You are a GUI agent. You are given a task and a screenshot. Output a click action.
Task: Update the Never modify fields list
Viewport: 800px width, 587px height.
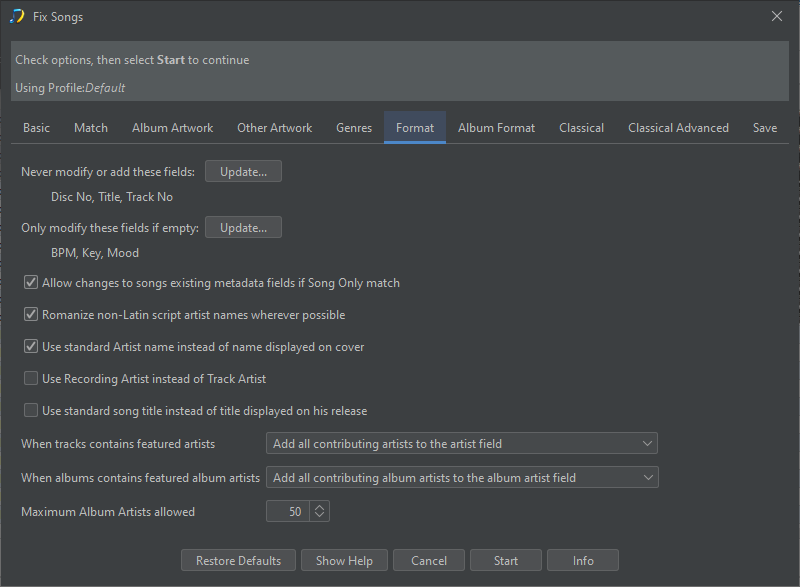pyautogui.click(x=243, y=172)
